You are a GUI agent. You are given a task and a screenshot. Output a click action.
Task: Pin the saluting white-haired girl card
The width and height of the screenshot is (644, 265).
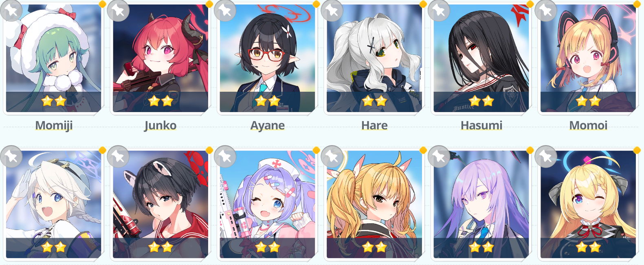tap(11, 156)
